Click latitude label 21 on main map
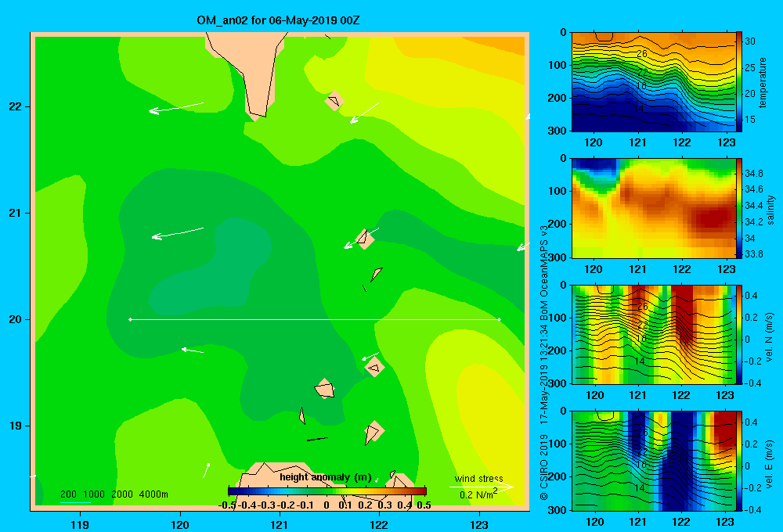 coord(16,213)
